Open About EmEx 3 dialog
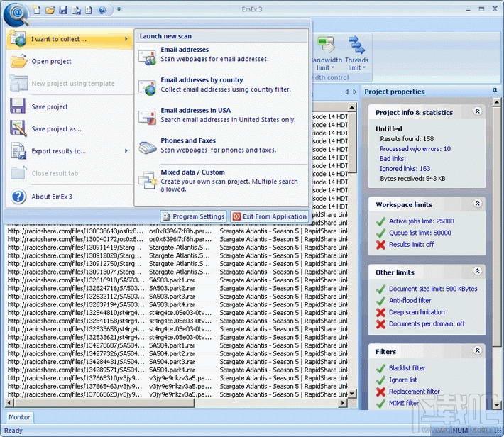 pyautogui.click(x=70, y=197)
